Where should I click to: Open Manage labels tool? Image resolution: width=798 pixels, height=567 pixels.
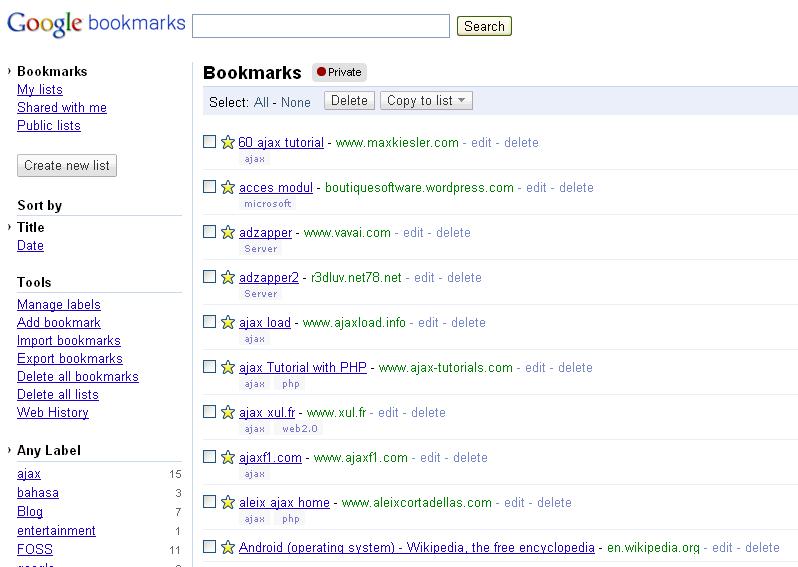pos(59,304)
